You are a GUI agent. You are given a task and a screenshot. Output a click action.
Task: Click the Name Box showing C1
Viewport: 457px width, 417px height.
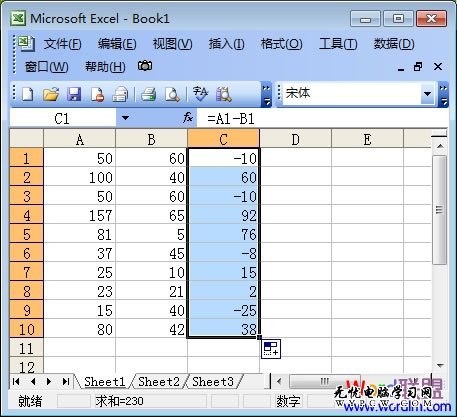pyautogui.click(x=63, y=118)
